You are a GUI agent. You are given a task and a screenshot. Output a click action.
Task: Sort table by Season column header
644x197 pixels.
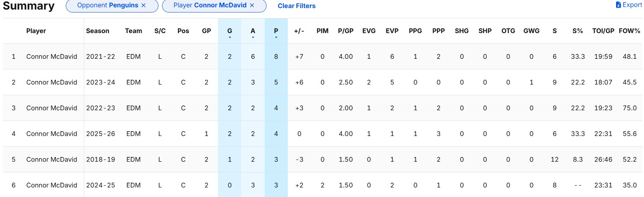click(97, 31)
